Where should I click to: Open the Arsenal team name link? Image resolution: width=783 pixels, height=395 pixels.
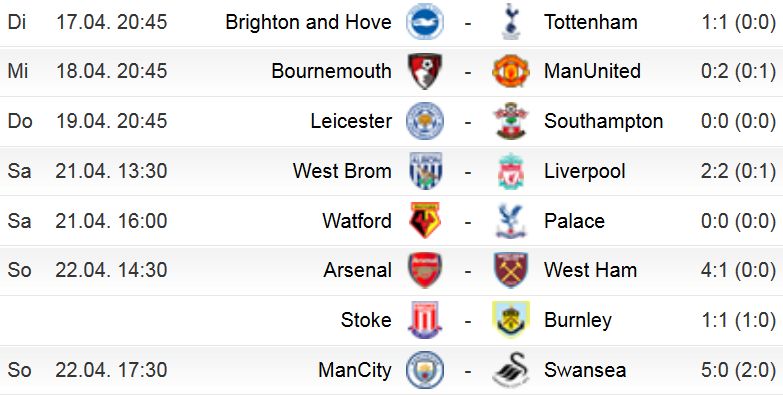click(x=358, y=270)
